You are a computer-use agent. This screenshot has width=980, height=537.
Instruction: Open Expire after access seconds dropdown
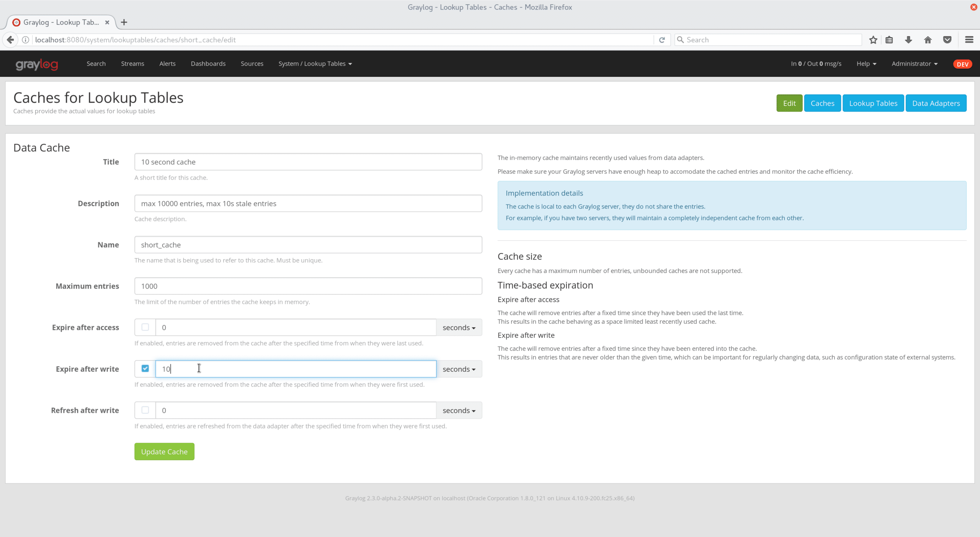click(459, 328)
